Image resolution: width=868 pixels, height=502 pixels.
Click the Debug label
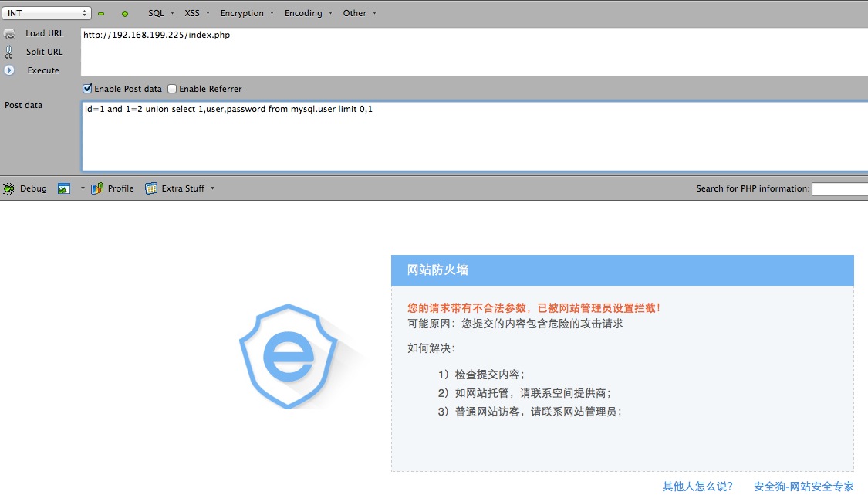tap(33, 188)
